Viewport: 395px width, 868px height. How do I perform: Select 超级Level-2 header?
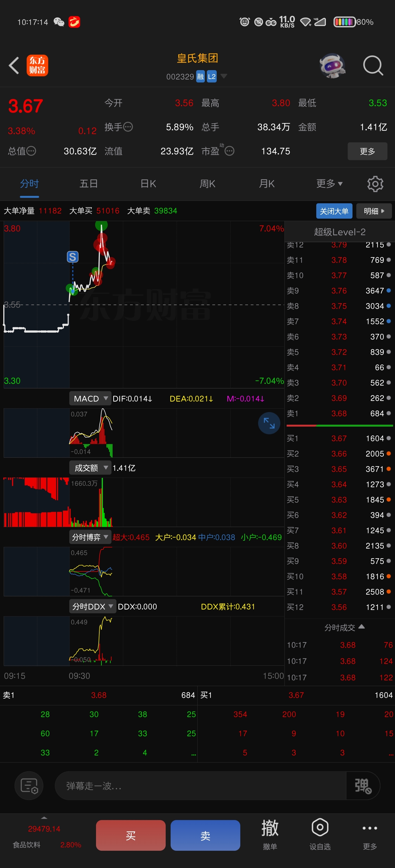340,232
